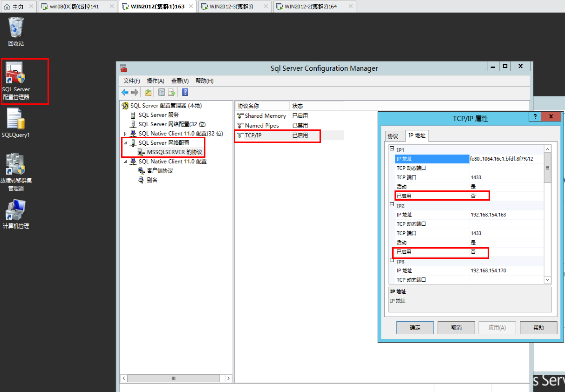
Task: Open the Recycle Bin (回收站) desktop icon
Action: click(x=16, y=32)
